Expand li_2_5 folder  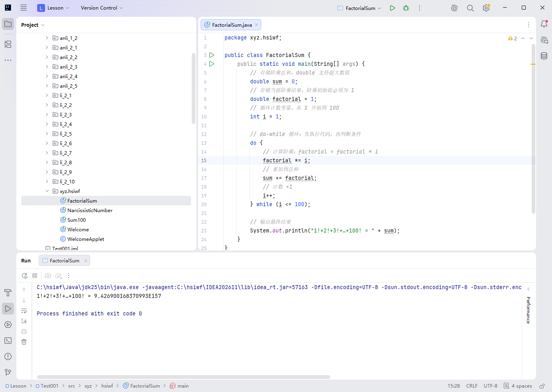[x=47, y=134]
